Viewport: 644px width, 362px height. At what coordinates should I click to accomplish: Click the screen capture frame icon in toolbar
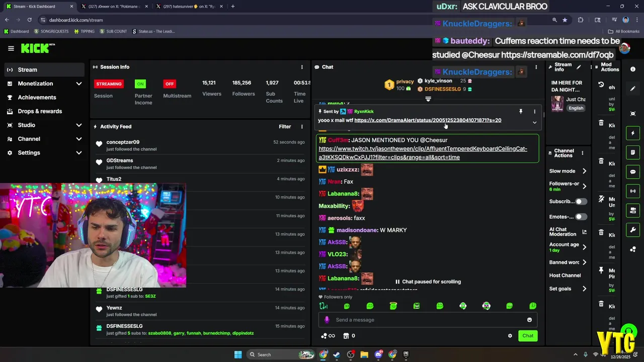point(633,114)
